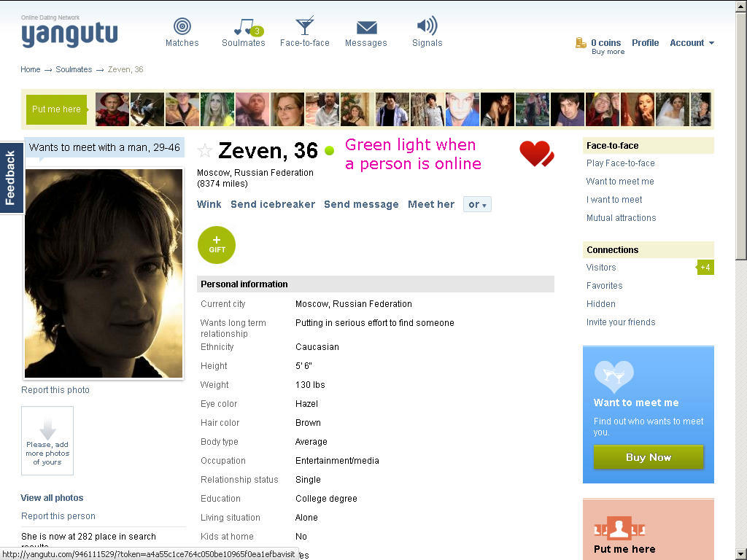Click the red hearts icon
747x560 pixels.
[x=536, y=153]
